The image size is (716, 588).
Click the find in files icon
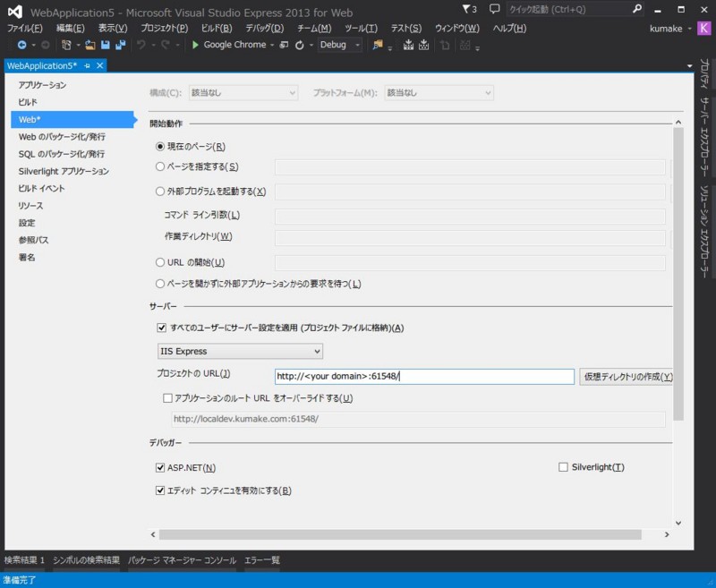378,45
